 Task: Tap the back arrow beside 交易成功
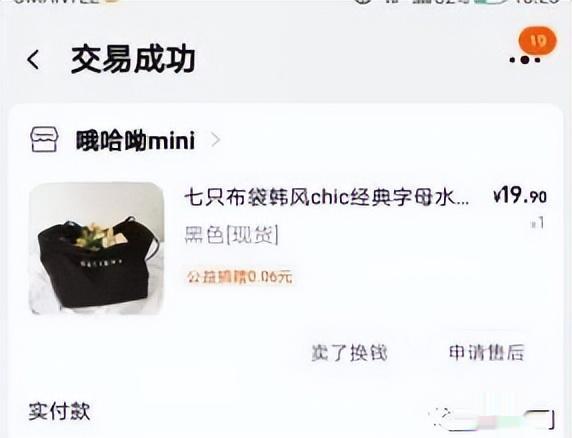click(33, 59)
